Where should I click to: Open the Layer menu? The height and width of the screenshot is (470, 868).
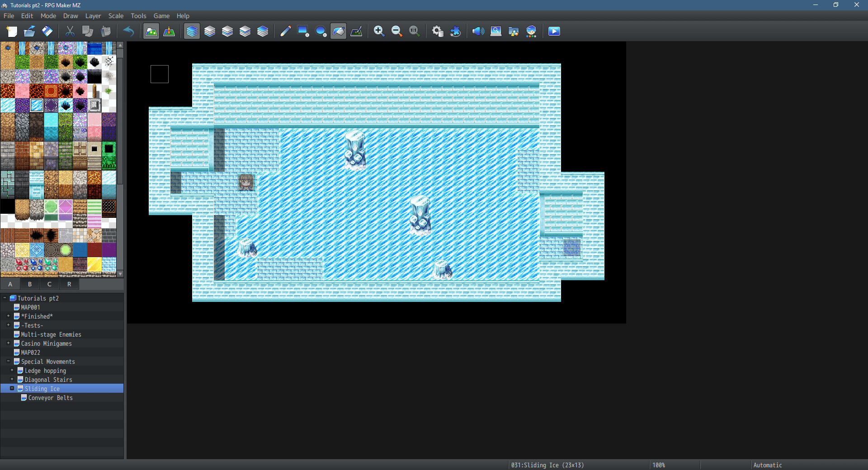tap(93, 16)
